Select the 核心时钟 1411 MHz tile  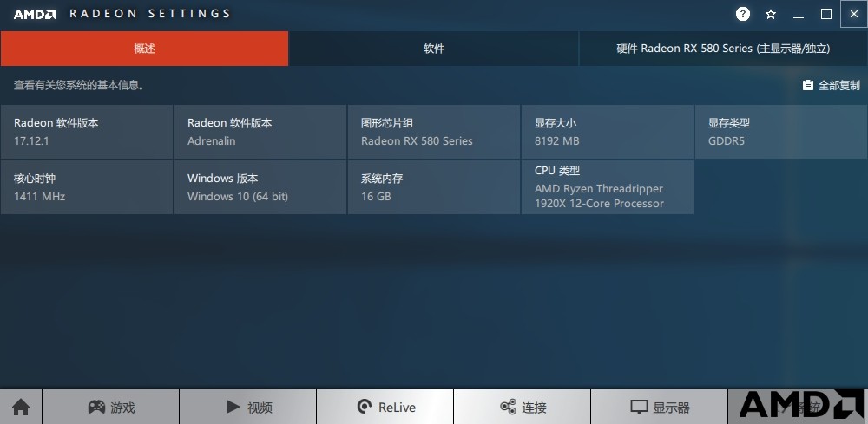[87, 187]
